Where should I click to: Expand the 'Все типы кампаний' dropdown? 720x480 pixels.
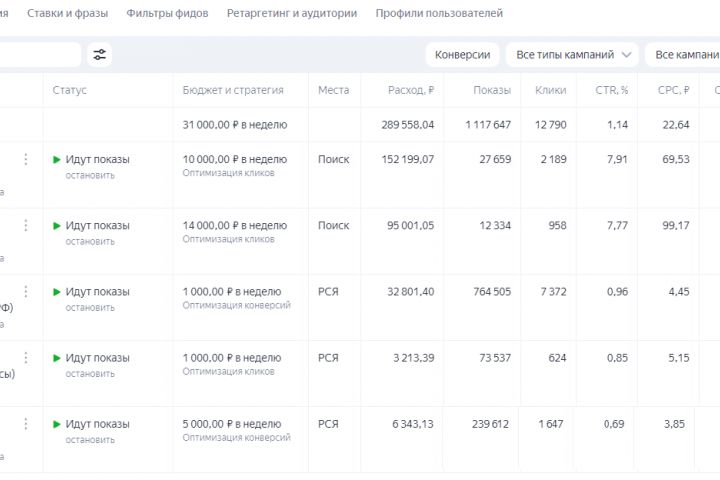572,55
